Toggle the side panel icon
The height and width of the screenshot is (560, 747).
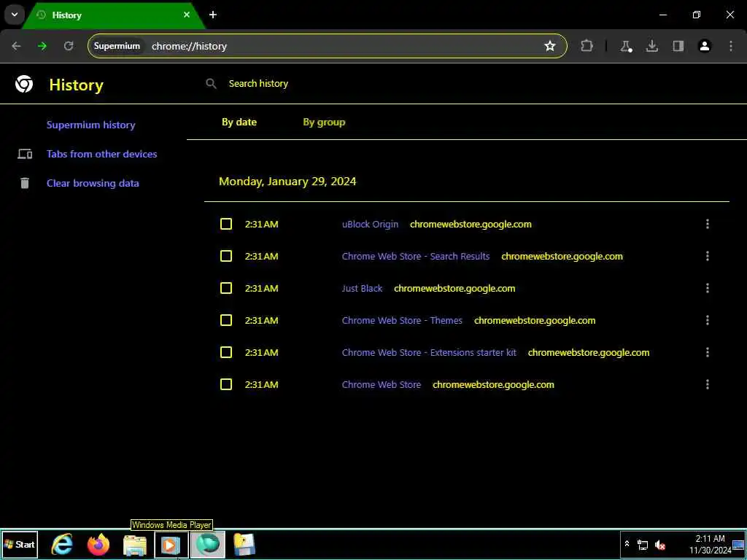tap(678, 46)
